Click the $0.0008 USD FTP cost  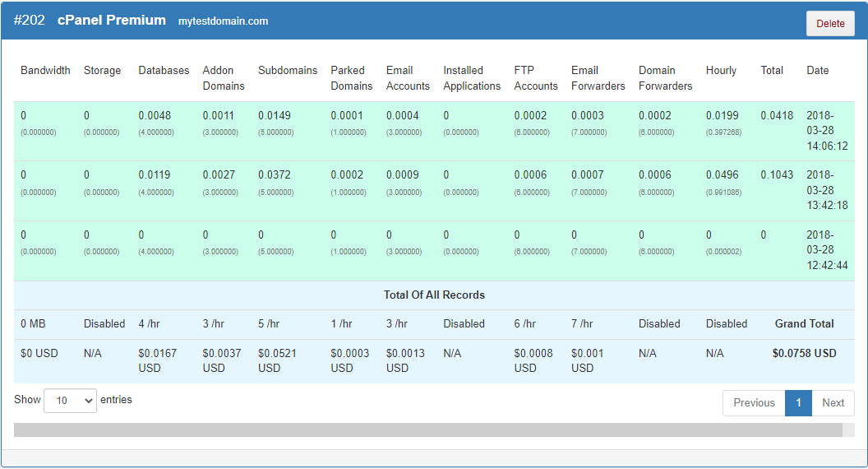[x=533, y=360]
